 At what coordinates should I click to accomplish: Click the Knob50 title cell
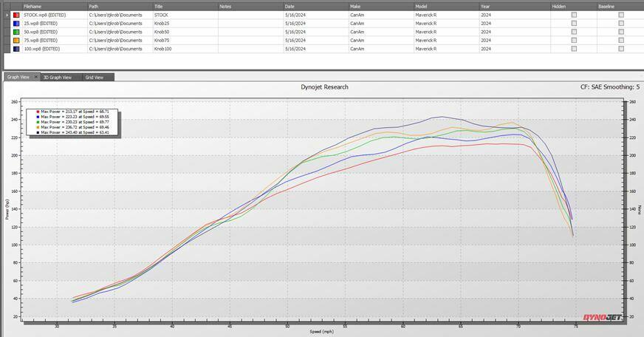point(185,32)
